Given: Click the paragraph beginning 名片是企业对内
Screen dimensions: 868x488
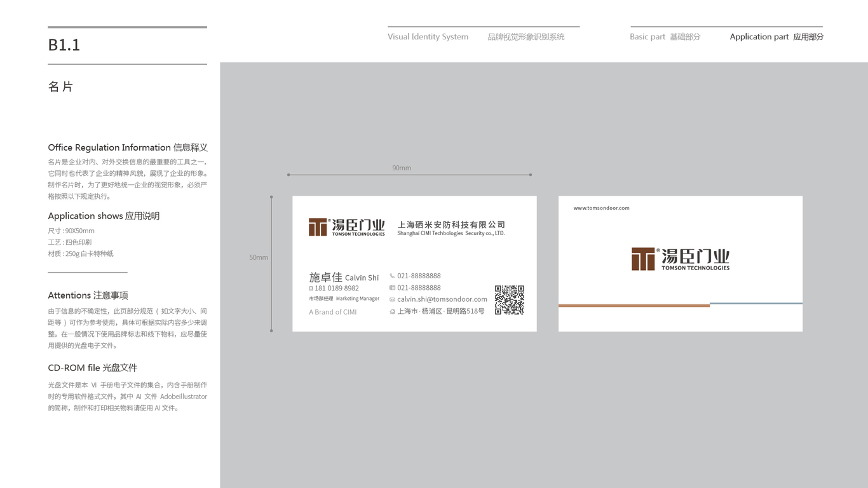Looking at the screenshot, I should pyautogui.click(x=128, y=179).
